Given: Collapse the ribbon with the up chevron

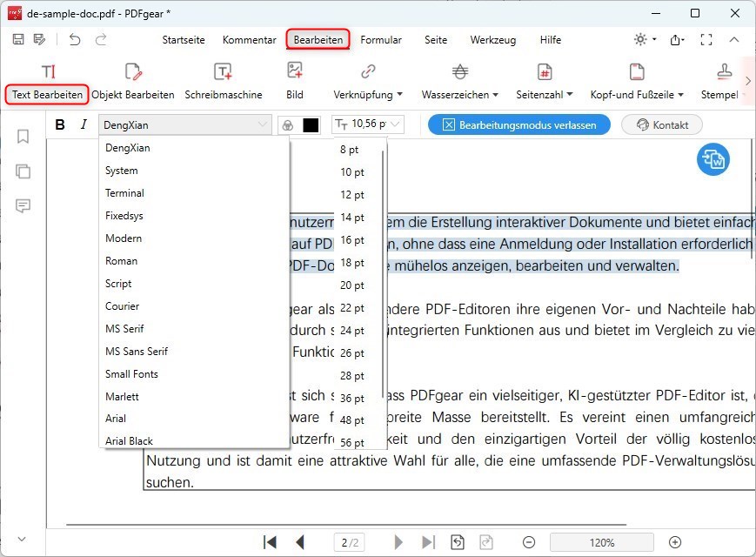Looking at the screenshot, I should (734, 39).
